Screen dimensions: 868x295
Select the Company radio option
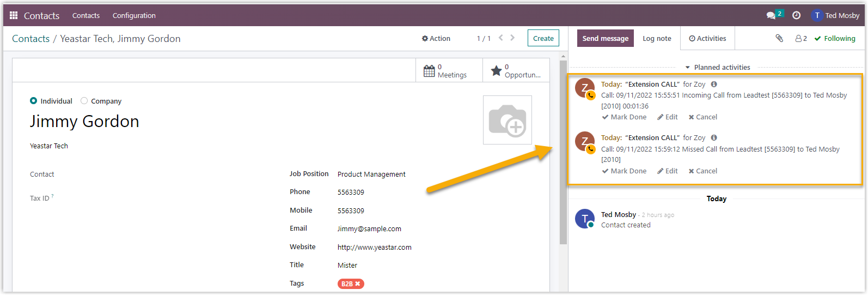click(84, 101)
